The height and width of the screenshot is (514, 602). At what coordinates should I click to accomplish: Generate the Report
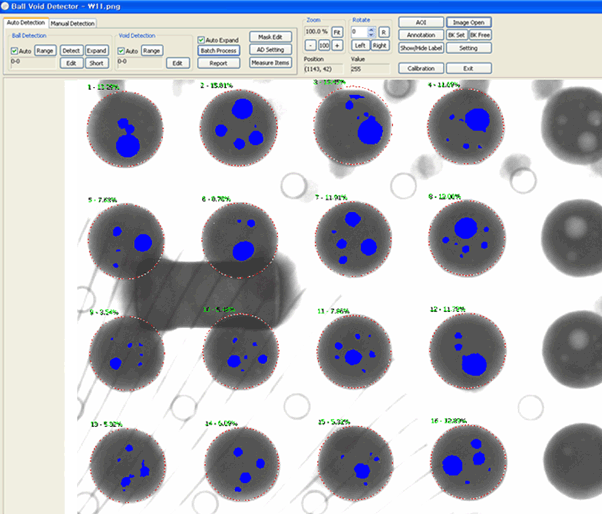click(219, 63)
